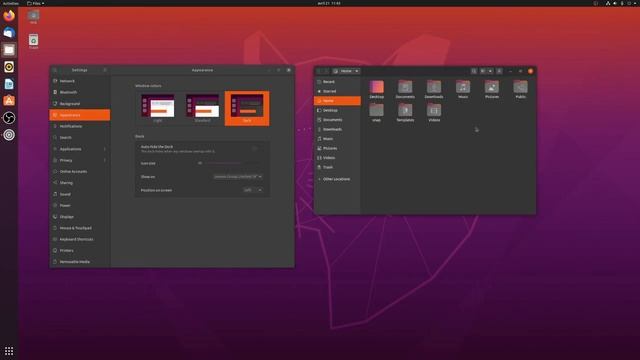Open Search settings panel
The image size is (640, 360).
click(80, 138)
